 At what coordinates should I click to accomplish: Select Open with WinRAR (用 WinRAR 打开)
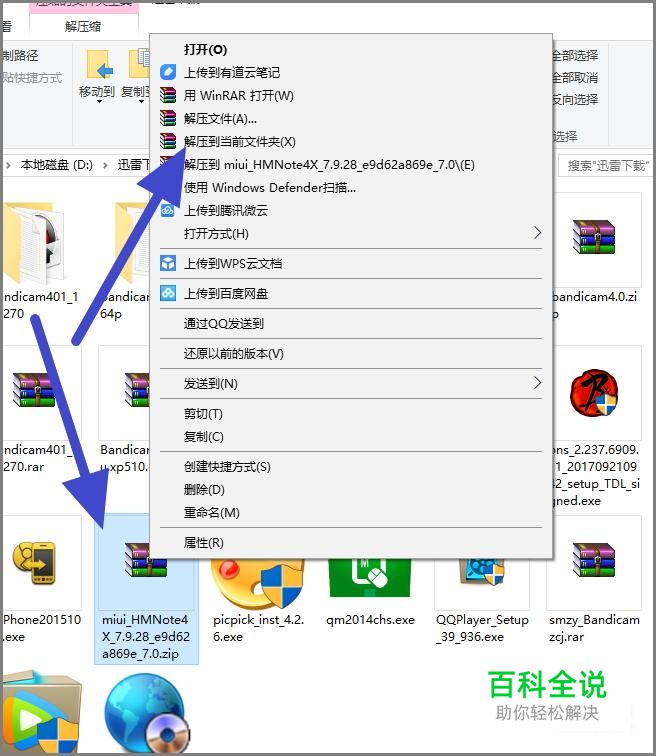[x=239, y=95]
